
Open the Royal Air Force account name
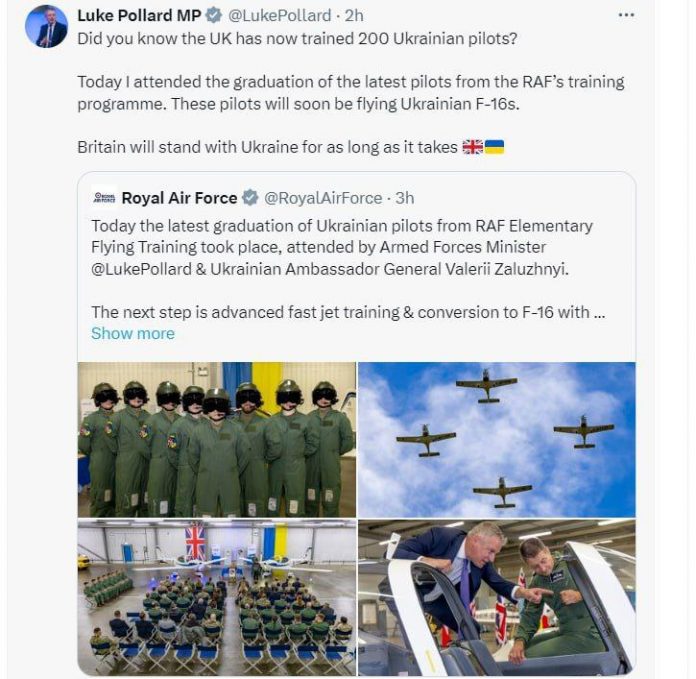pyautogui.click(x=179, y=198)
